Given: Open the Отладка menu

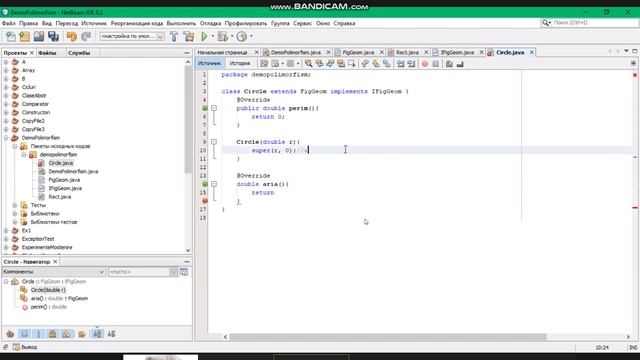Looking at the screenshot, I should (x=210, y=23).
